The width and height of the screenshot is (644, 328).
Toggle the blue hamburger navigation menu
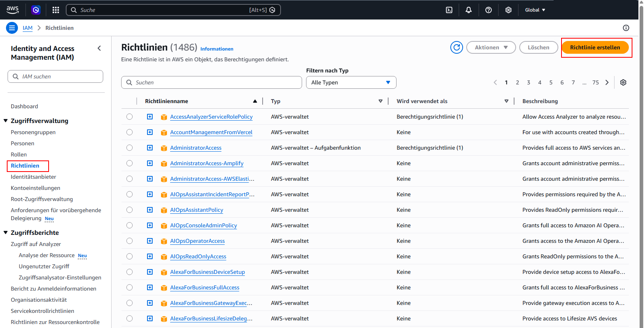(x=12, y=28)
